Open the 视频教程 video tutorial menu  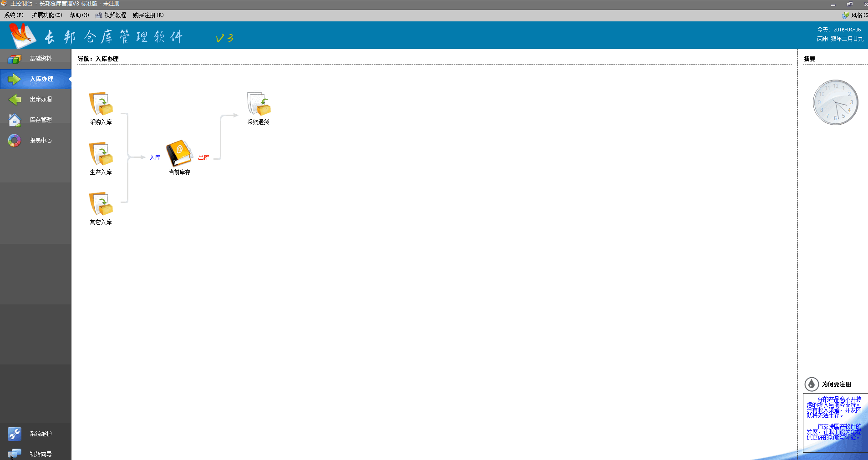click(x=111, y=15)
